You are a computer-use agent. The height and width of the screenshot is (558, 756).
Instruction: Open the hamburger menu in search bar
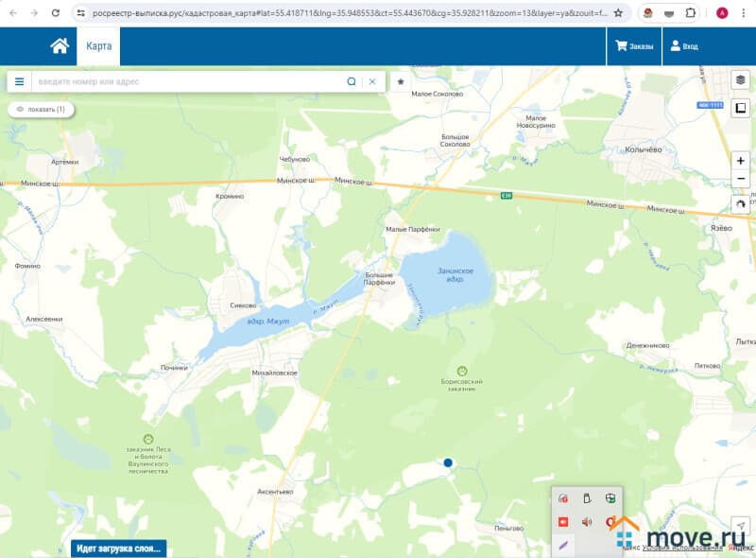click(x=19, y=81)
